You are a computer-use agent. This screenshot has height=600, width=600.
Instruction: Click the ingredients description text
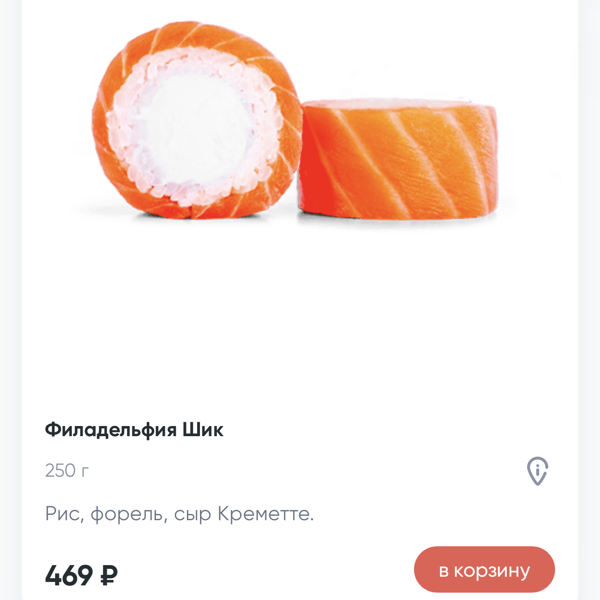179,514
